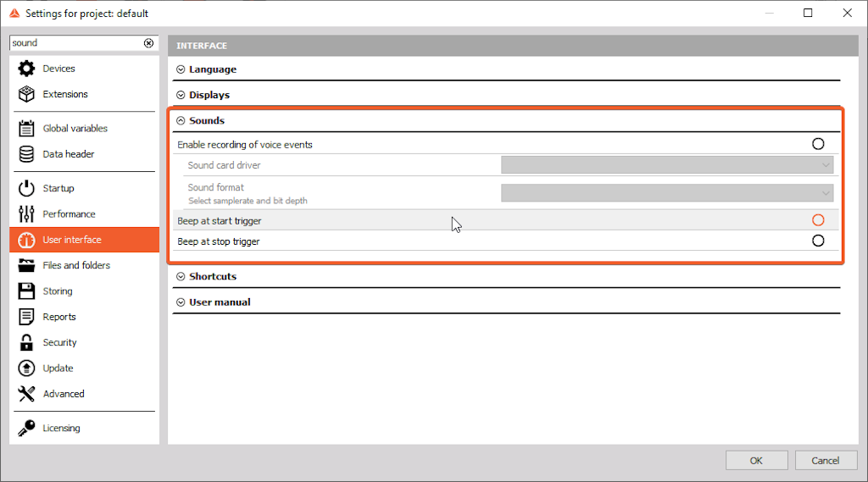Image resolution: width=868 pixels, height=482 pixels.
Task: Click the Extensions box icon
Action: (x=26, y=94)
